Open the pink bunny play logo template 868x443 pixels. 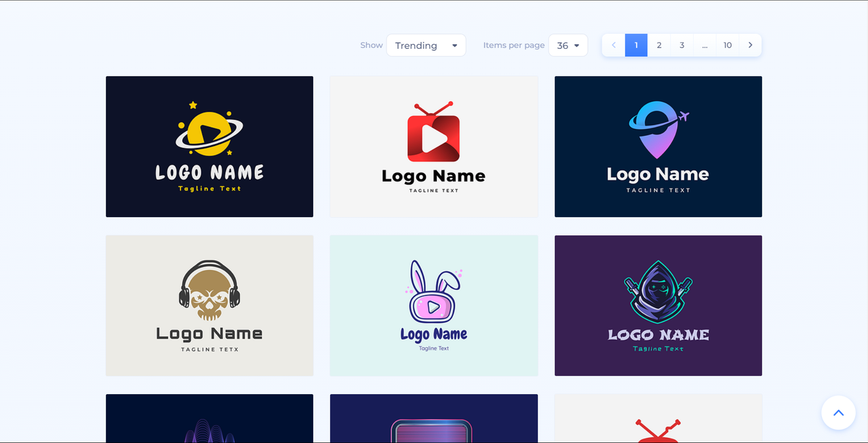pos(434,305)
